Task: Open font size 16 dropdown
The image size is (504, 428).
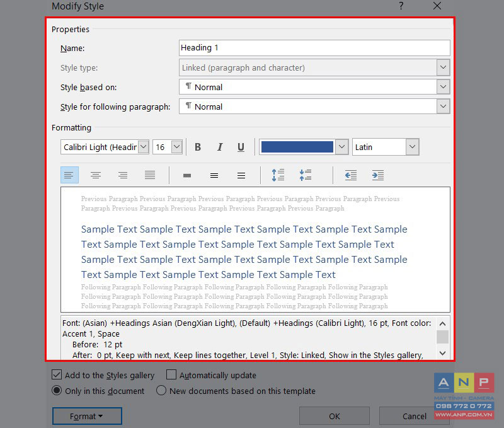Action: click(177, 147)
